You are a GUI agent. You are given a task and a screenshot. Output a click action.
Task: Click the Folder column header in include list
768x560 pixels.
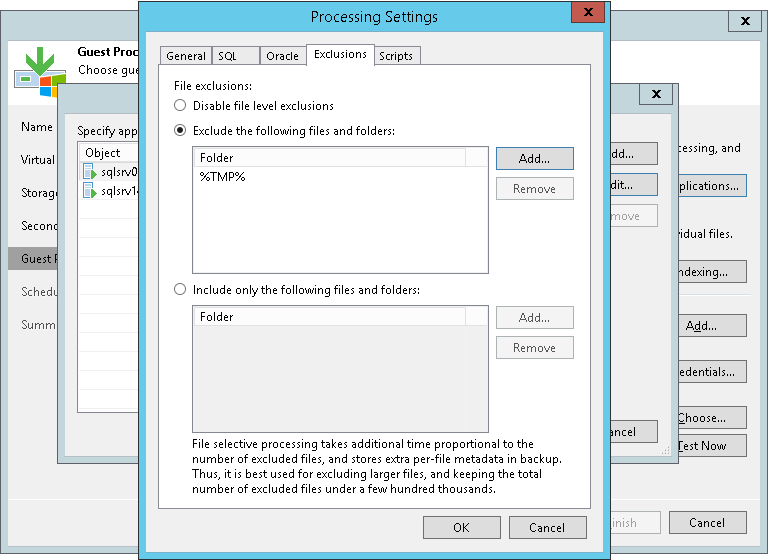(330, 317)
